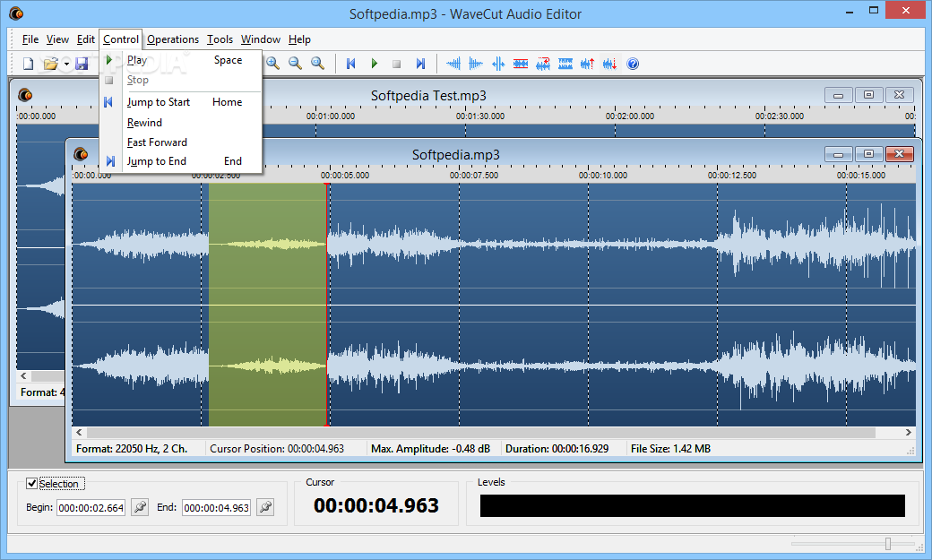The height and width of the screenshot is (560, 932).
Task: Close the Softpedia.mp3 child window
Action: [900, 155]
